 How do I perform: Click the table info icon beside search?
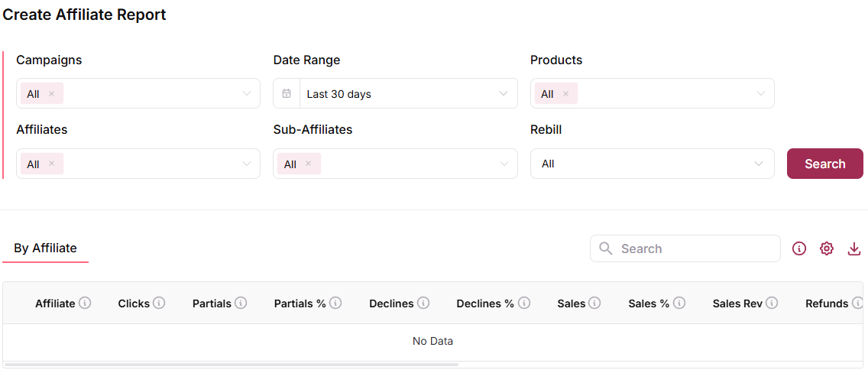[x=798, y=248]
